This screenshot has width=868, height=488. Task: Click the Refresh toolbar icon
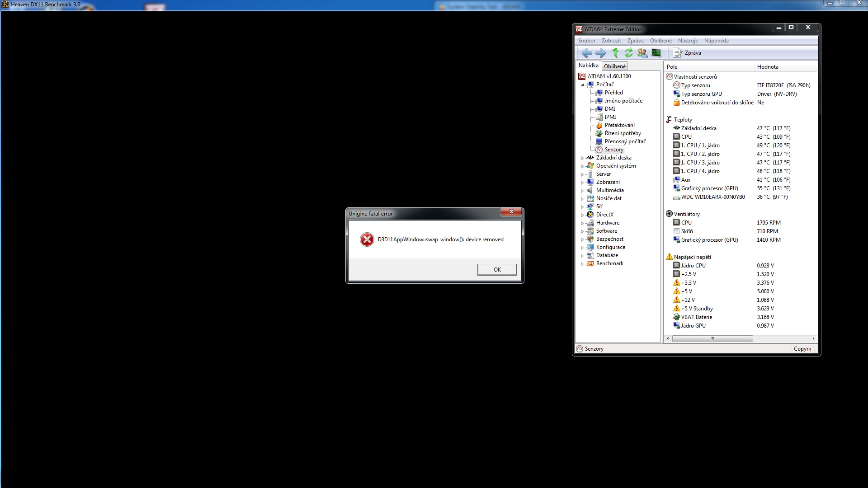click(x=628, y=53)
